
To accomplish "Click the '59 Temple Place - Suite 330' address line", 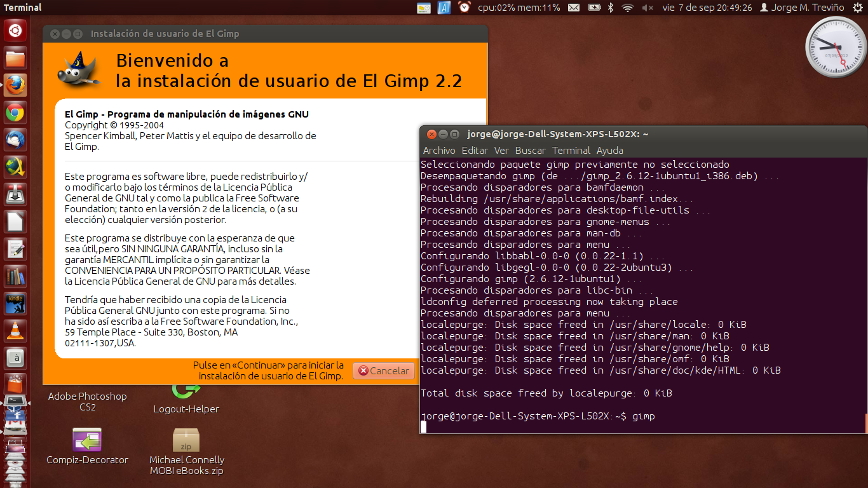I will click(x=151, y=332).
